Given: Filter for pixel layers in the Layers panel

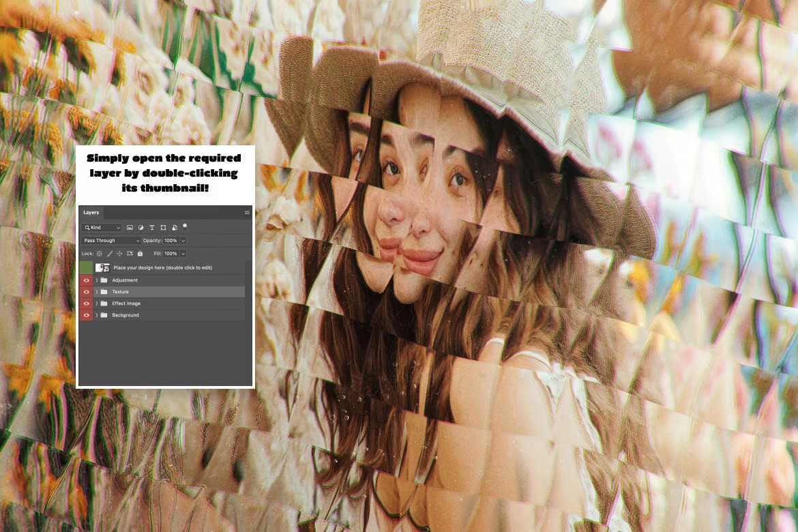Looking at the screenshot, I should (130, 228).
